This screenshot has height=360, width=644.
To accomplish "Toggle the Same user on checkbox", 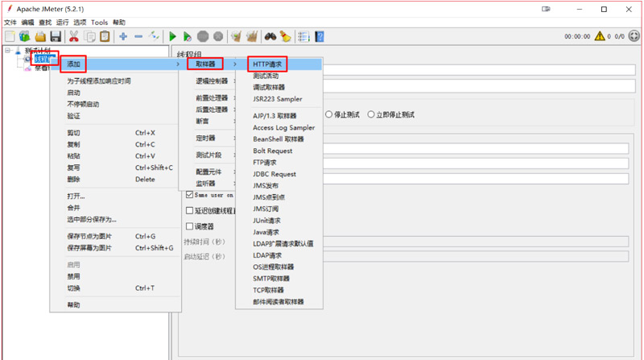I will tap(189, 194).
